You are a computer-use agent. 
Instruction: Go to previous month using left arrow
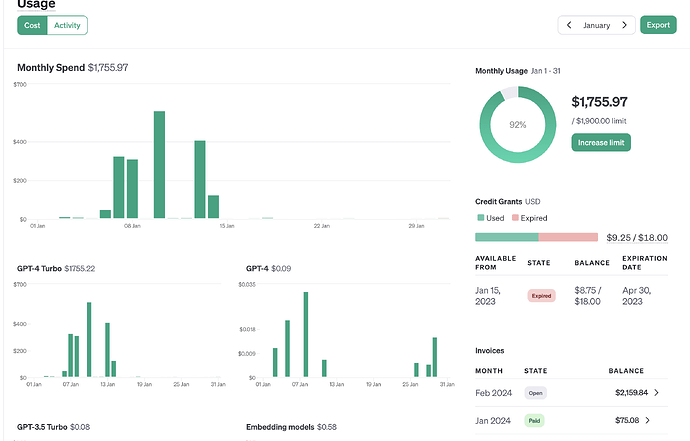pyautogui.click(x=569, y=25)
